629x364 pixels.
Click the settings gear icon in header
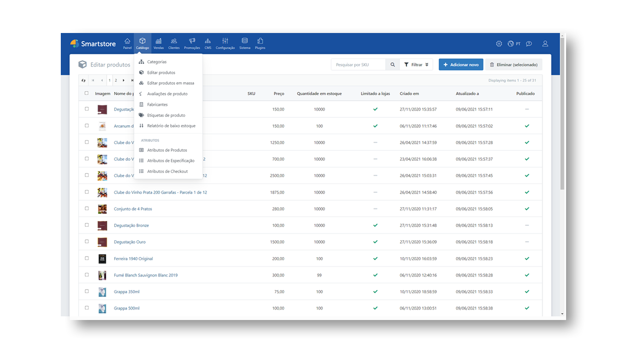point(499,43)
